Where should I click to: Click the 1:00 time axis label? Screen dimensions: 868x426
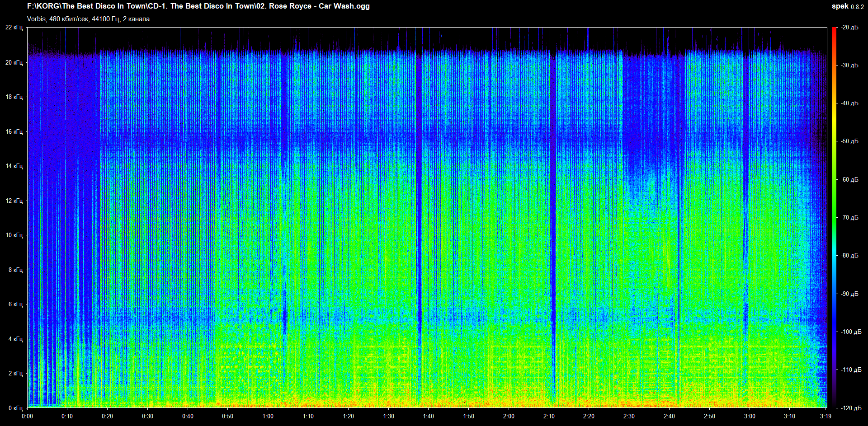[x=268, y=416]
